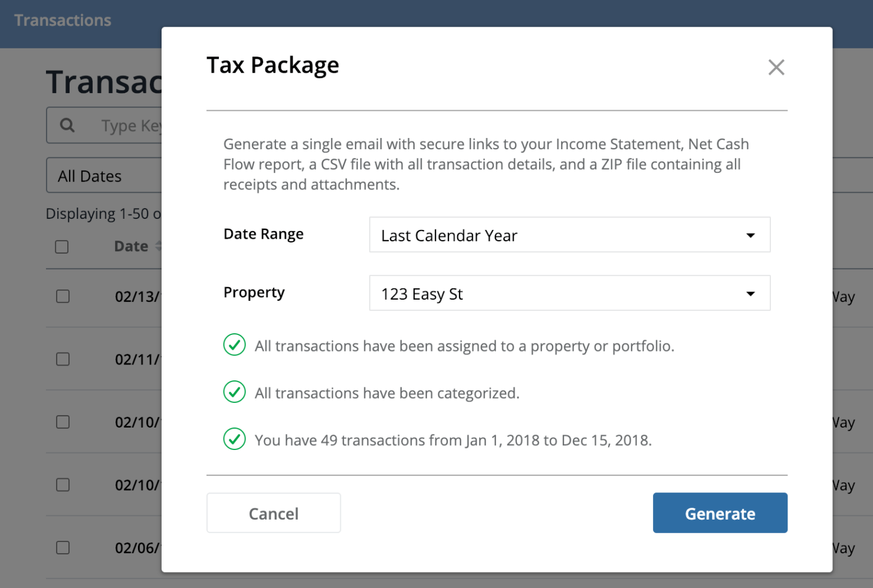Cancel the Tax Package dialog
873x588 pixels.
pos(273,513)
